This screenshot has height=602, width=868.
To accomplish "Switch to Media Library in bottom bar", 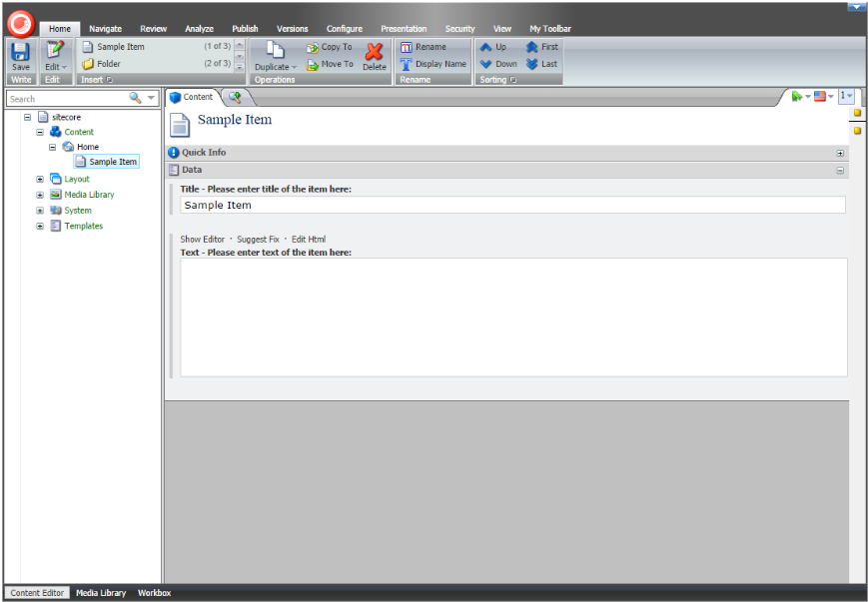I will tap(101, 593).
